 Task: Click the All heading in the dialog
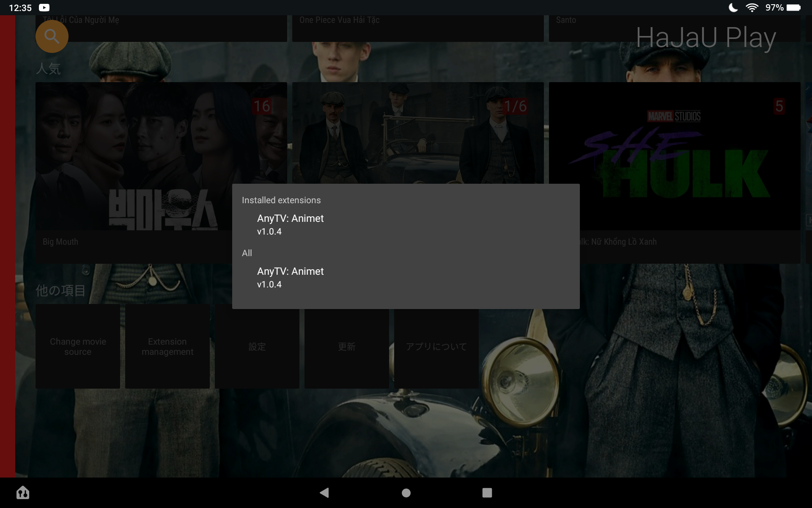(247, 253)
